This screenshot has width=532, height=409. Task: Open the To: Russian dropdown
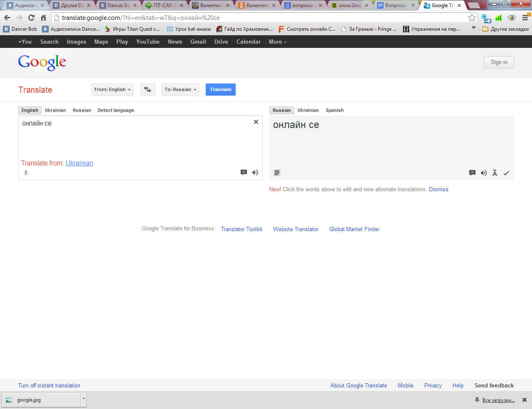180,89
